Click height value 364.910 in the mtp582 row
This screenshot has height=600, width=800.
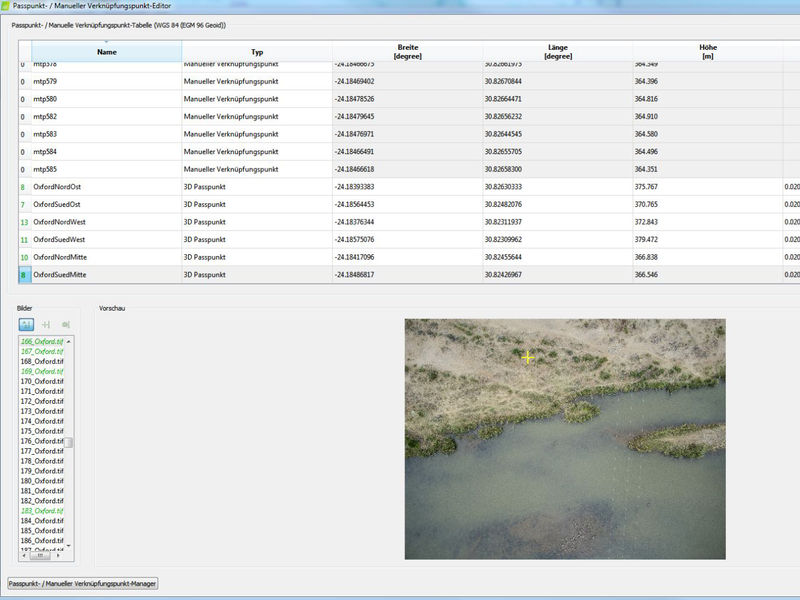(x=646, y=116)
